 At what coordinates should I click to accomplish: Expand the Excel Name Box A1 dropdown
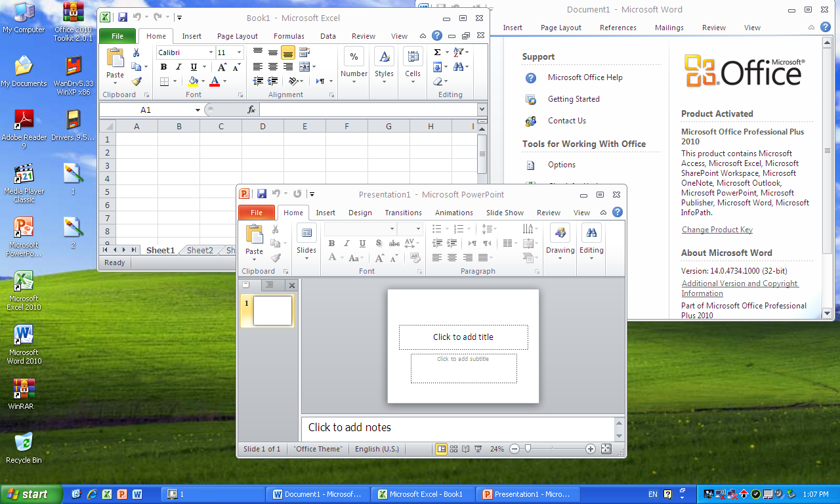(198, 110)
